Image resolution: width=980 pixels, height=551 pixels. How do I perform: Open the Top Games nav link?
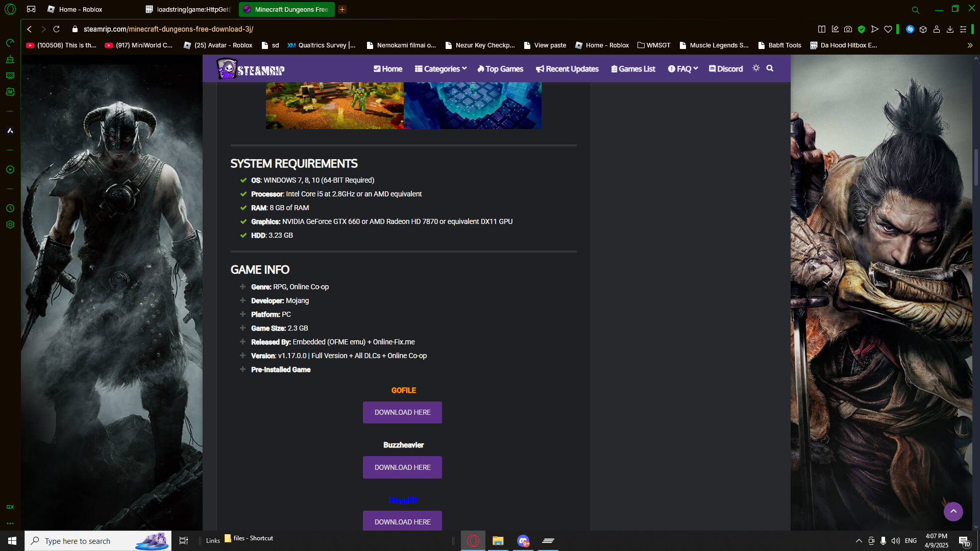tap(500, 69)
